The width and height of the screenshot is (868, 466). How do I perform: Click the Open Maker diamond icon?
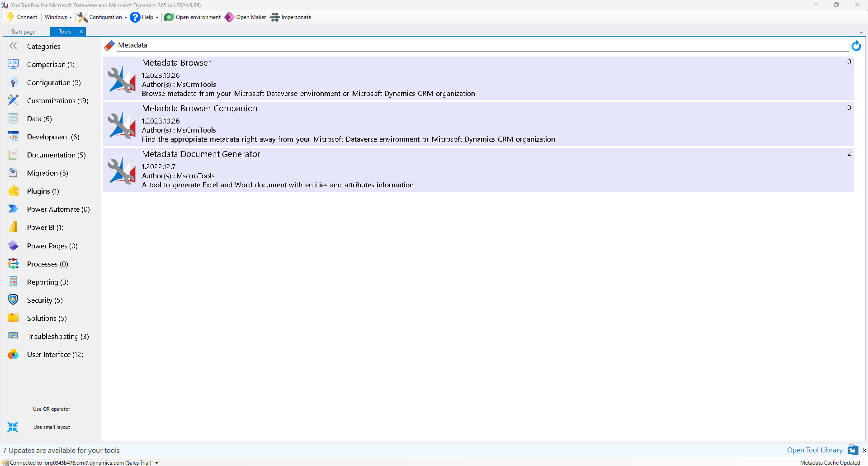(230, 17)
